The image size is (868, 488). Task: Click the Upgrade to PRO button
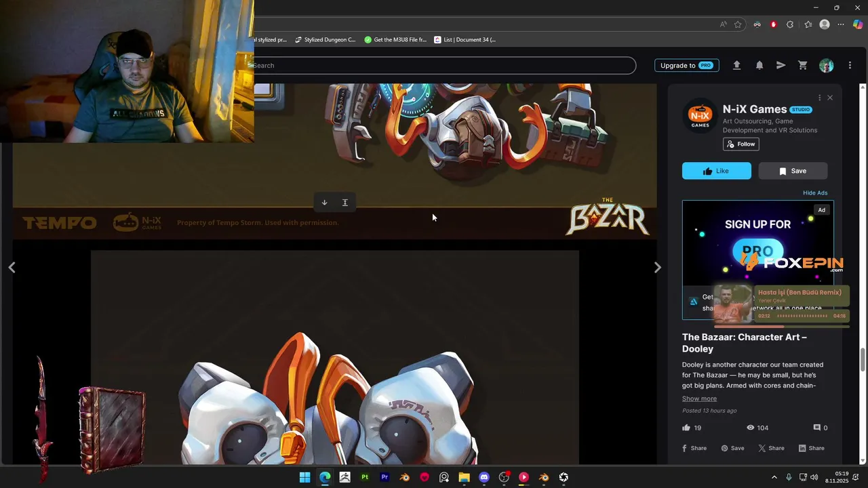pyautogui.click(x=686, y=65)
